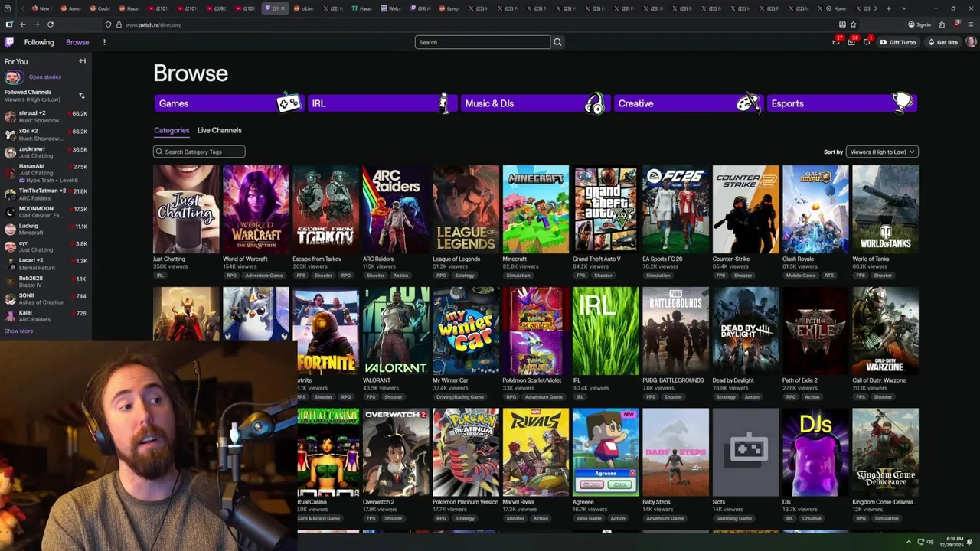
Task: Select the Categories tab
Action: pos(171,130)
